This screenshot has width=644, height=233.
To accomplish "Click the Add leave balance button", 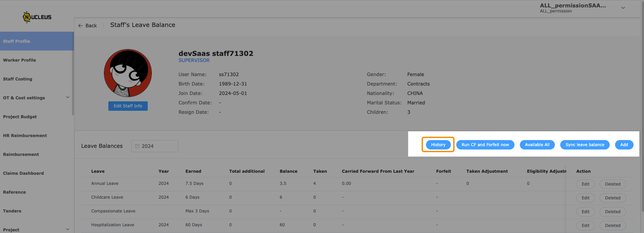I will (x=624, y=145).
